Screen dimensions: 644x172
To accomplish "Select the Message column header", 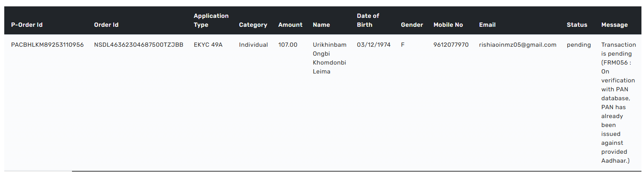I will click(614, 25).
